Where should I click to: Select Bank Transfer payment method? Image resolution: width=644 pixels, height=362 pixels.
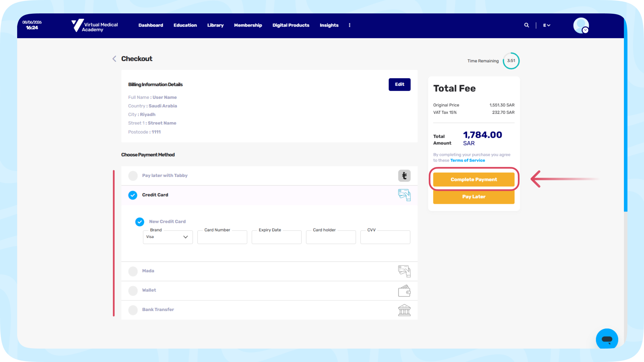tap(133, 310)
